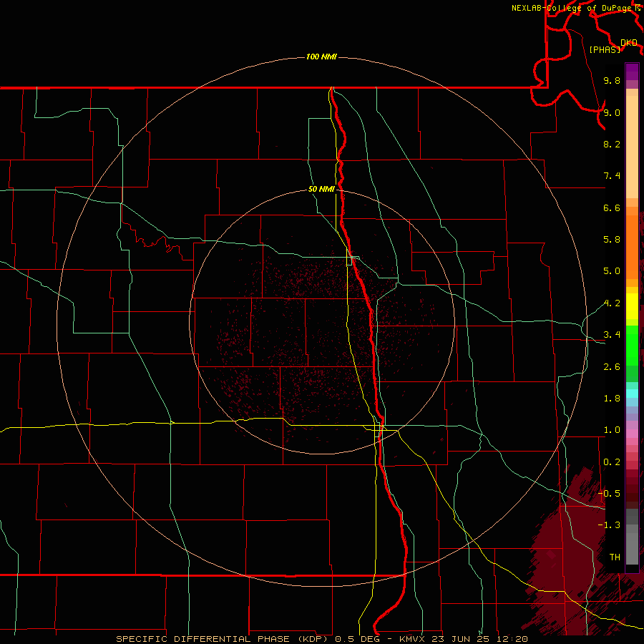Click the 5.8 scale value

point(612,240)
